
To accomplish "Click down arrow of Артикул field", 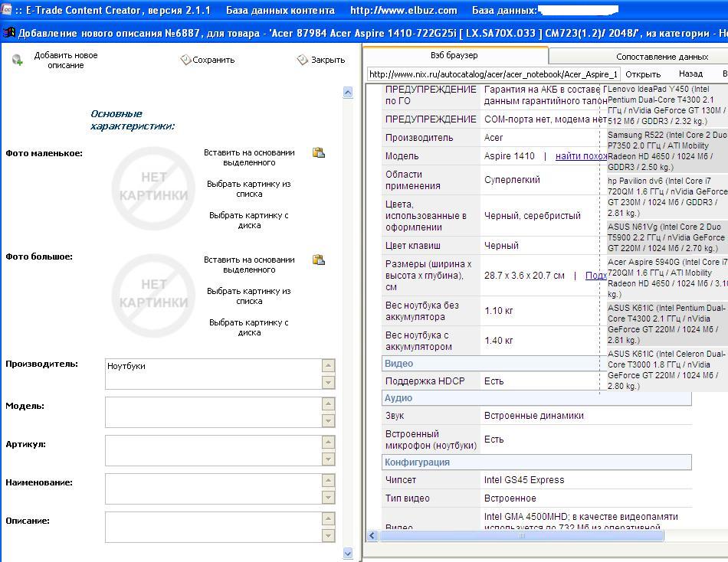I will 328,459.
